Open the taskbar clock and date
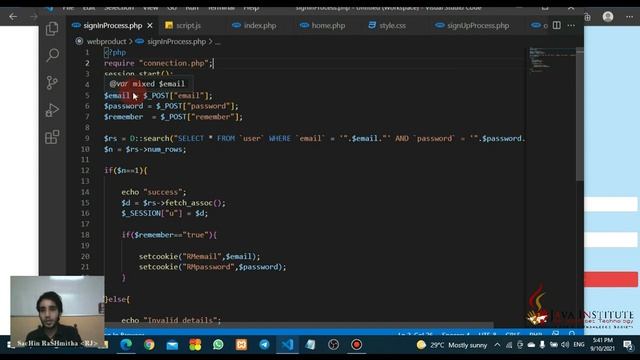 pos(602,345)
